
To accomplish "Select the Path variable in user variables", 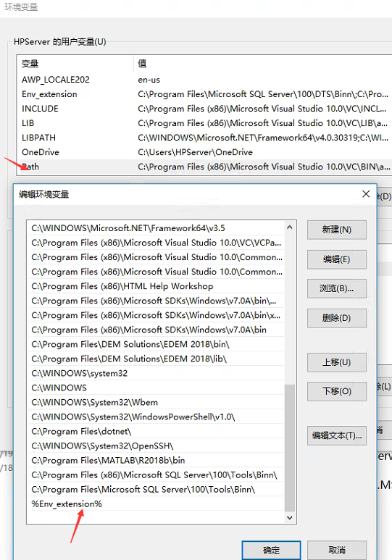I will pyautogui.click(x=204, y=167).
